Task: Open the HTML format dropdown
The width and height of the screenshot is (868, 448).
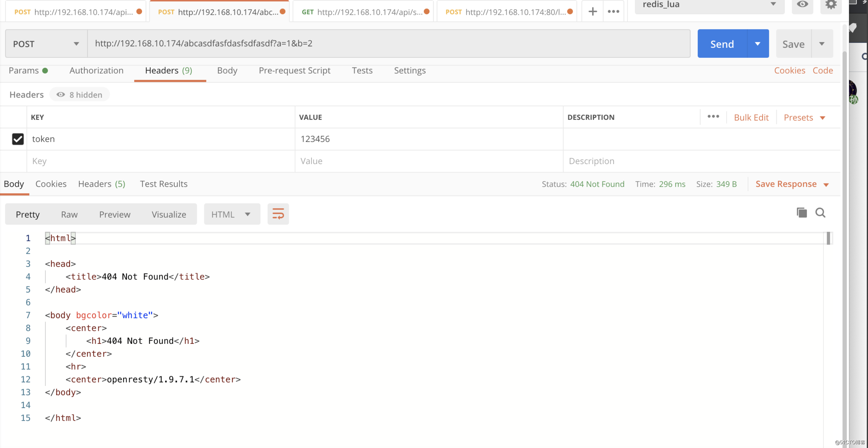Action: click(x=231, y=215)
